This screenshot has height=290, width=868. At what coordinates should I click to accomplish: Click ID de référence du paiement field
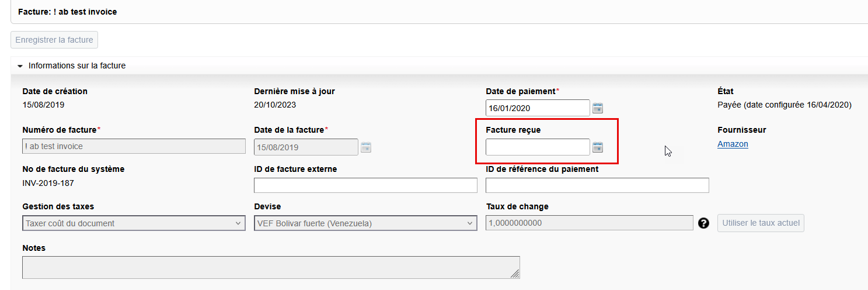coord(597,185)
